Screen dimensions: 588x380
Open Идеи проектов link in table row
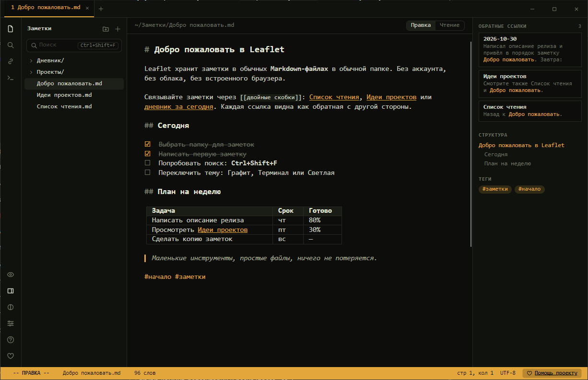pos(223,230)
